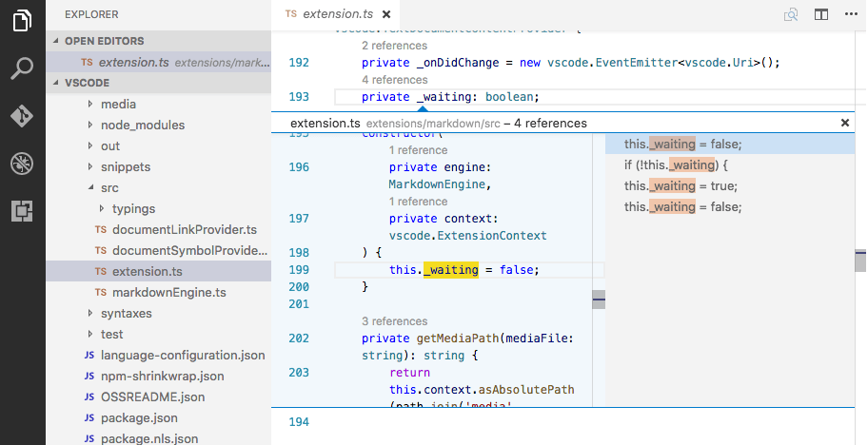Select the first 'this._waiting = false;' reference
868x445 pixels.
730,144
